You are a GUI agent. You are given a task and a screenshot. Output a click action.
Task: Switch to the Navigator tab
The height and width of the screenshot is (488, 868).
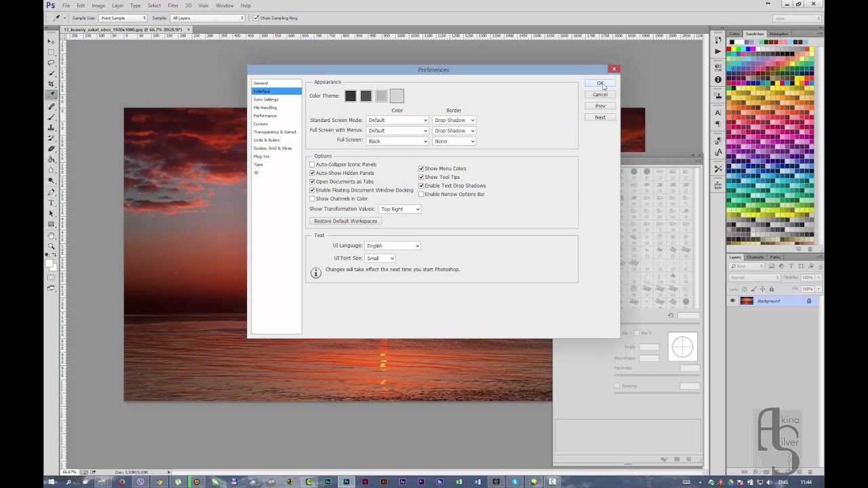point(778,34)
